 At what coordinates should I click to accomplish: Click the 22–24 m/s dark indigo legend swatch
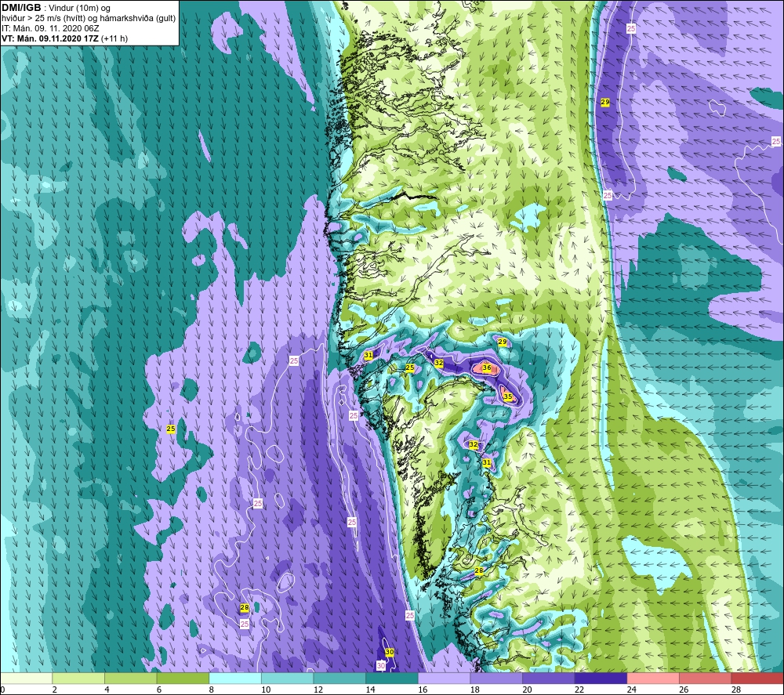point(601,678)
